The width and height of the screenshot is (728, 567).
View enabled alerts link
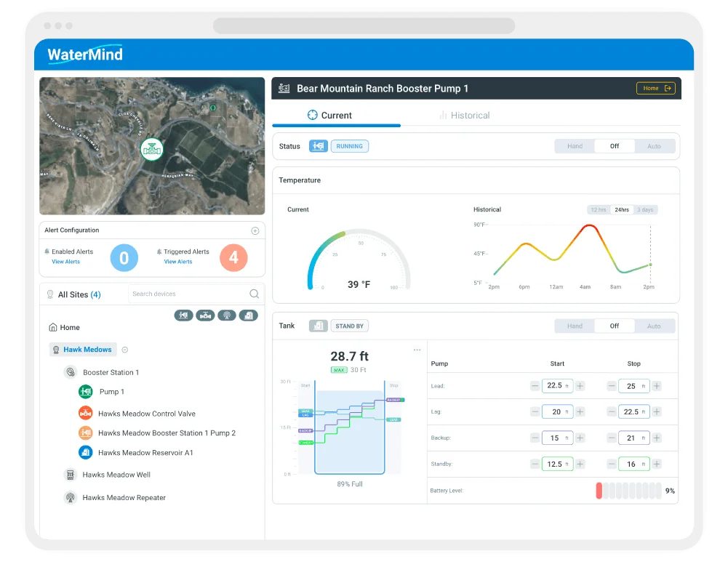[x=66, y=262]
